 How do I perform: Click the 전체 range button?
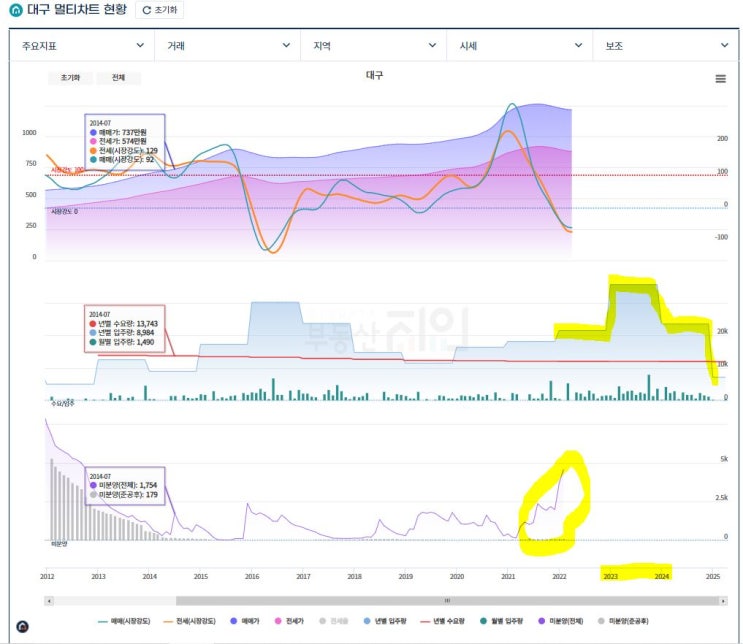pos(118,78)
